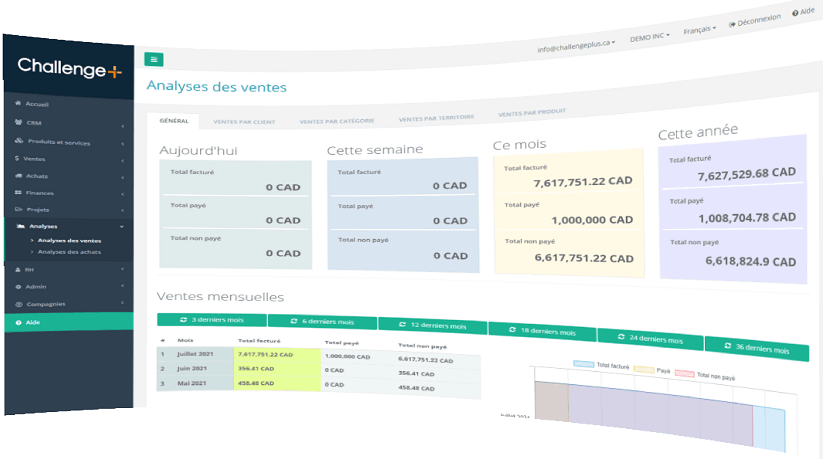Click the Finances icon in sidebar

tap(17, 192)
